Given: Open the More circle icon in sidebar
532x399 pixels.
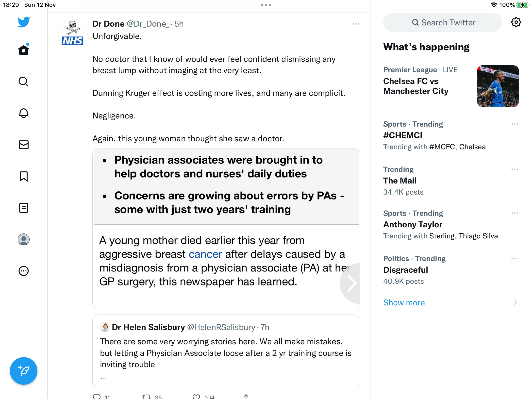Looking at the screenshot, I should (x=24, y=271).
